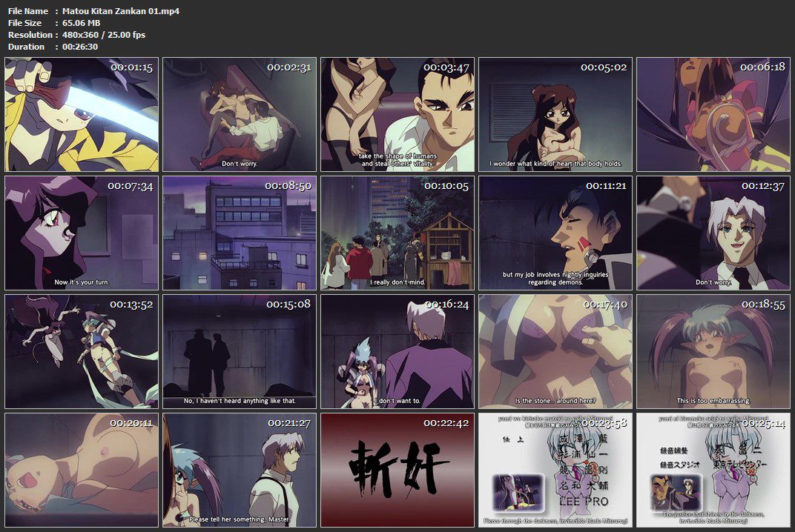Select the thumbnail stamped 00:01:15
The height and width of the screenshot is (532, 795).
tap(82, 115)
